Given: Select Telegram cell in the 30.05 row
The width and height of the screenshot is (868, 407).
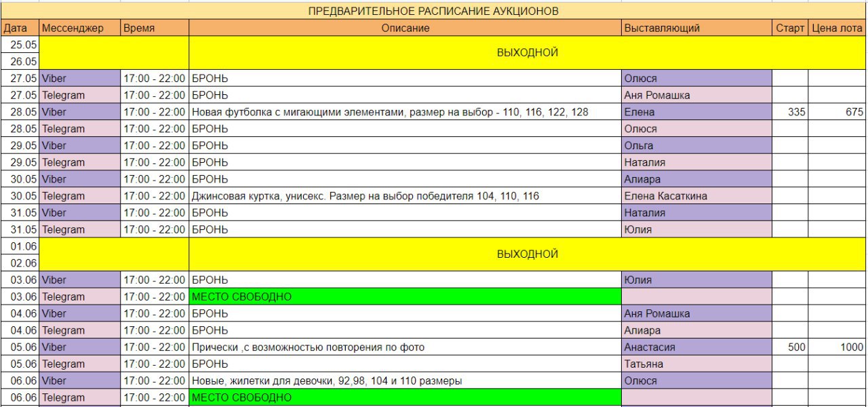Looking at the screenshot, I should (x=80, y=196).
